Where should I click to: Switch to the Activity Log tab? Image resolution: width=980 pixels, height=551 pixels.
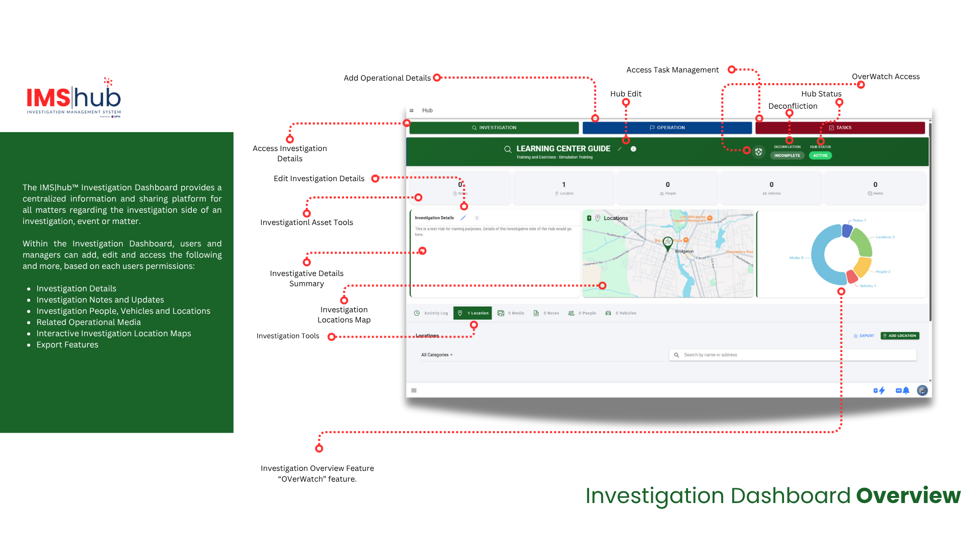431,313
